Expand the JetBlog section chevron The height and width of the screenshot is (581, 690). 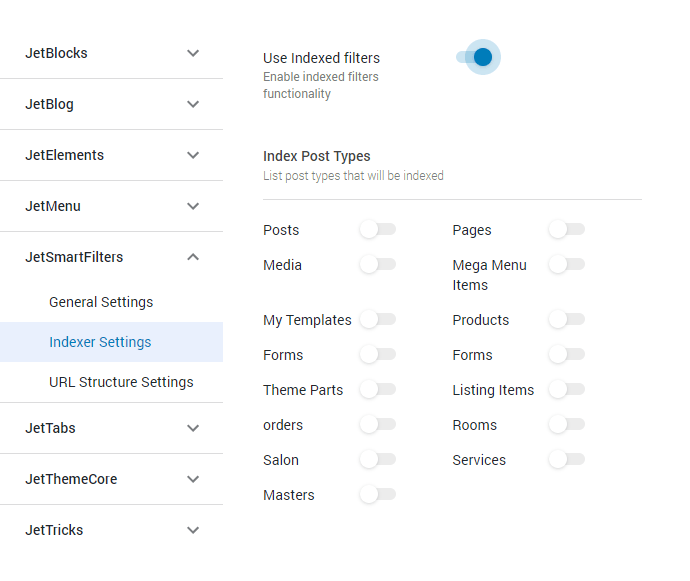click(193, 104)
